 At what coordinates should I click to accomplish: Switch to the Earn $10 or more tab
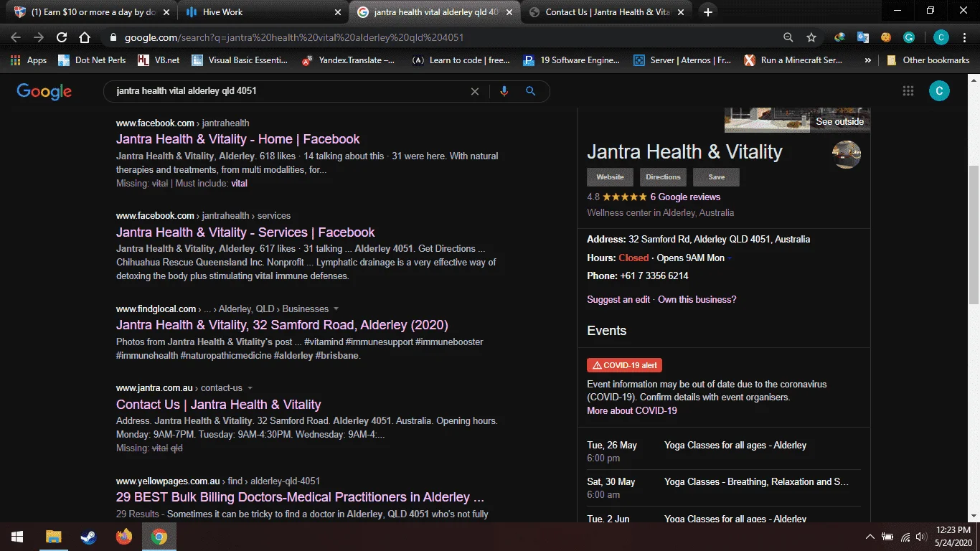coord(93,12)
